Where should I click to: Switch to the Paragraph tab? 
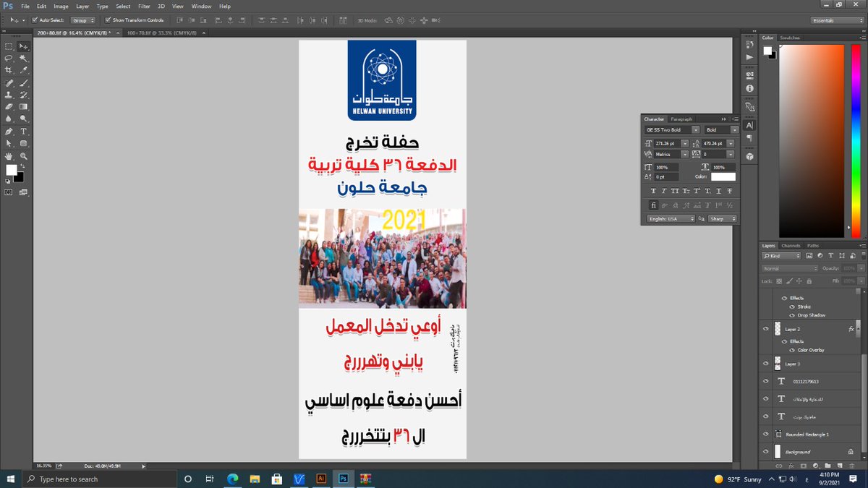tap(681, 119)
